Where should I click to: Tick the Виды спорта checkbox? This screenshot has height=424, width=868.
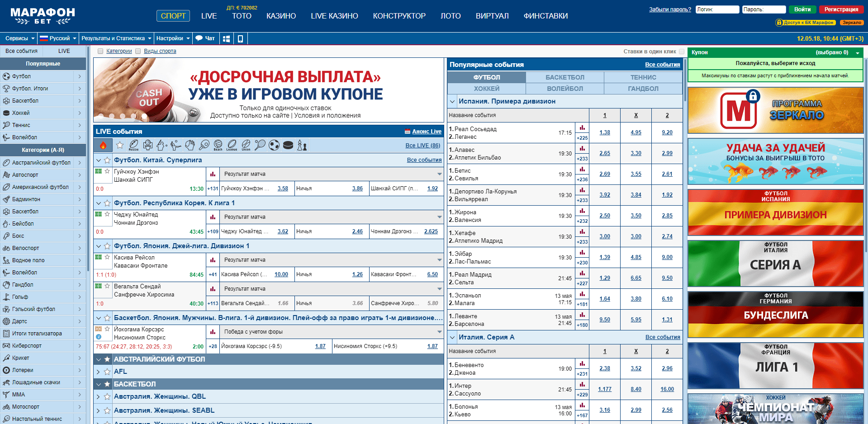[138, 51]
